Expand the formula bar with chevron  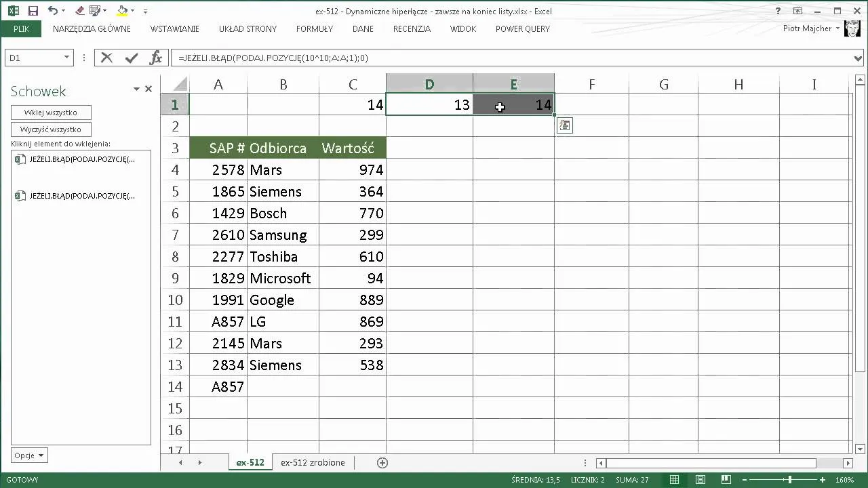[859, 58]
